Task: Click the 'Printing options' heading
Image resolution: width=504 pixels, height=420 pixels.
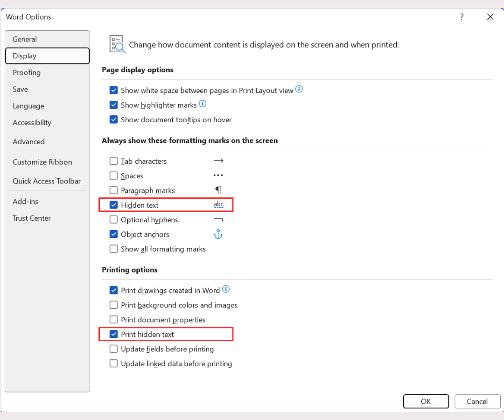Action: click(x=130, y=270)
